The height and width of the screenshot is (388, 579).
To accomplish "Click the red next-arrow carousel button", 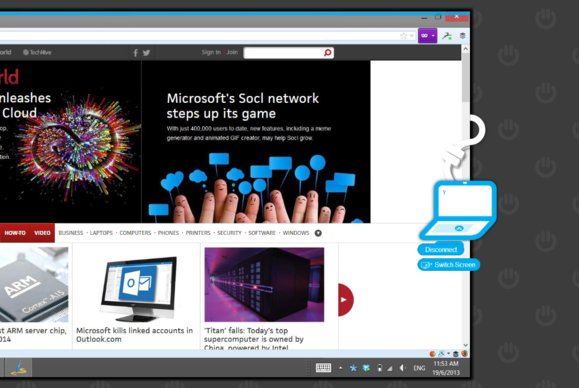I will click(x=346, y=300).
